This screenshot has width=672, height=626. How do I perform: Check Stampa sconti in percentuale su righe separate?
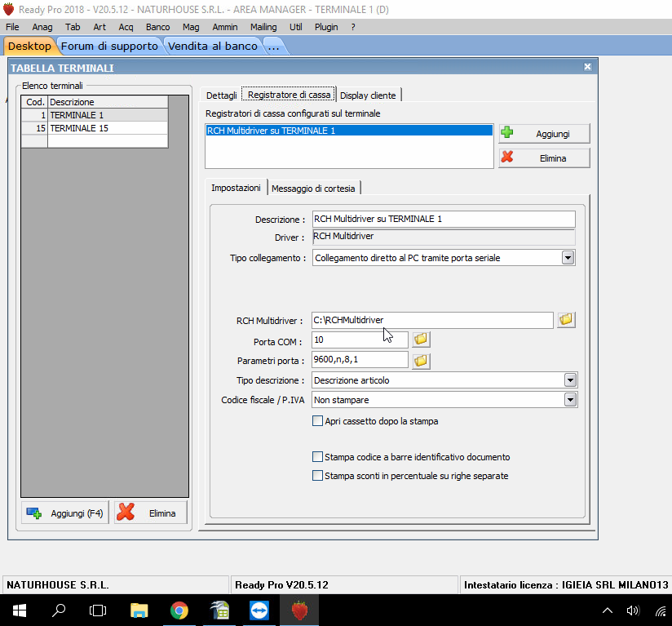(x=317, y=476)
